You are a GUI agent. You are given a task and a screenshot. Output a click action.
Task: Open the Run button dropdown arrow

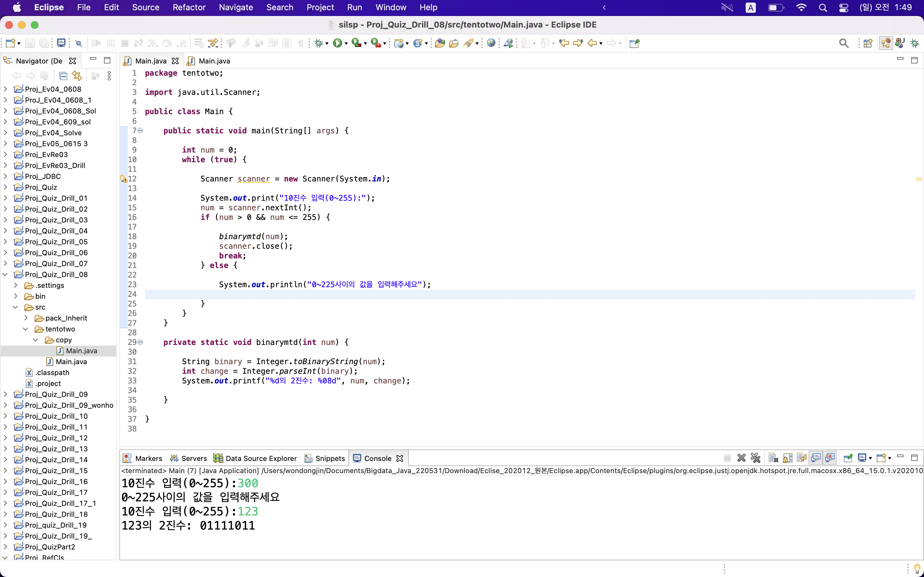pos(346,44)
